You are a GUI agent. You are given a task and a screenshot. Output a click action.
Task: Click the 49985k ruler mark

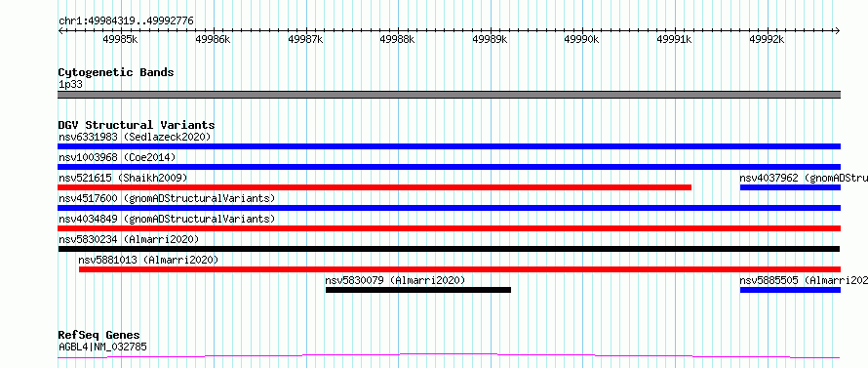point(121,40)
